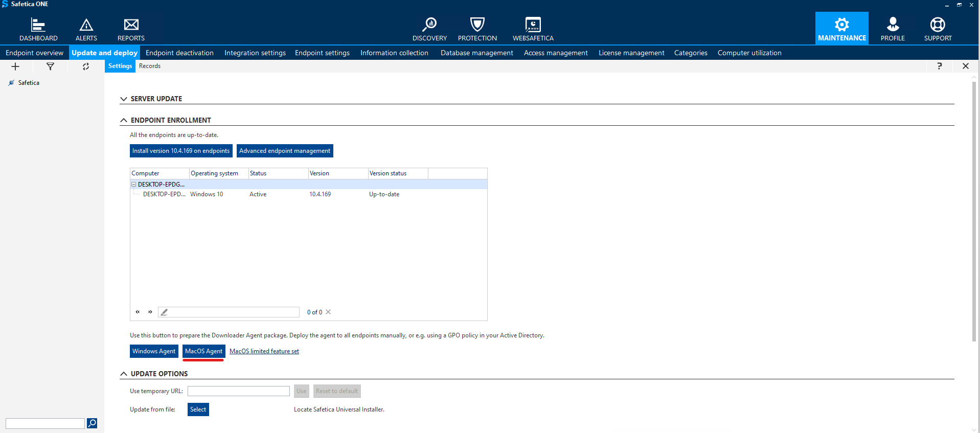980x433 pixels.
Task: Click the main vertical scrollbar
Action: point(974,211)
